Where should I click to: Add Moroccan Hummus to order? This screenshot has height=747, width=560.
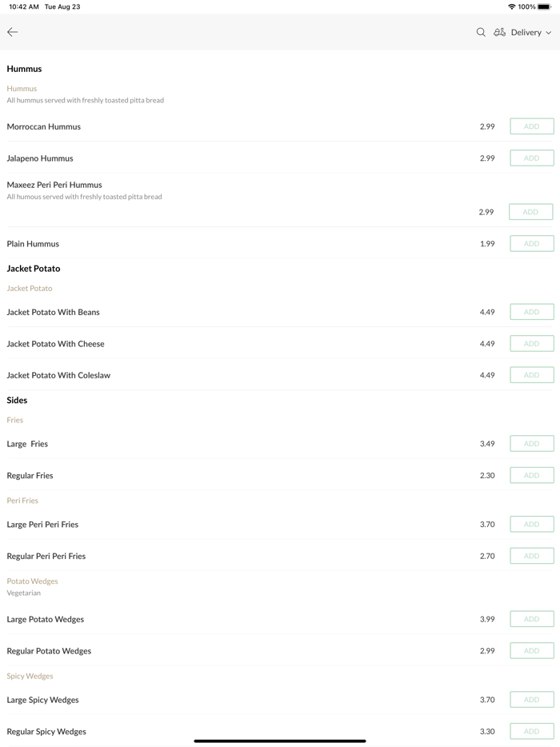tap(531, 126)
